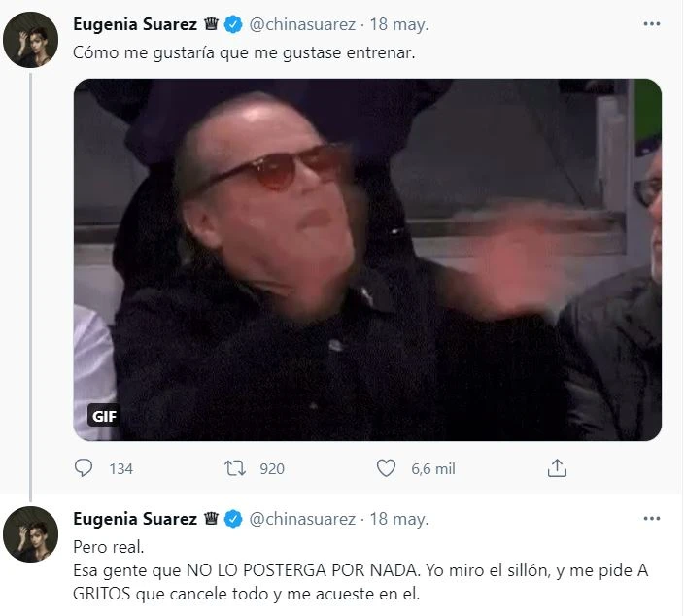Click the verified badge on second tweet

[x=233, y=519]
